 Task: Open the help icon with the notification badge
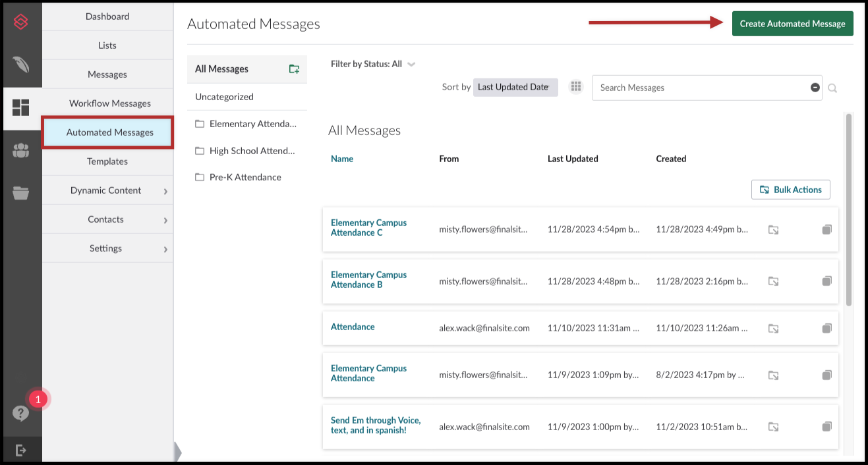22,414
